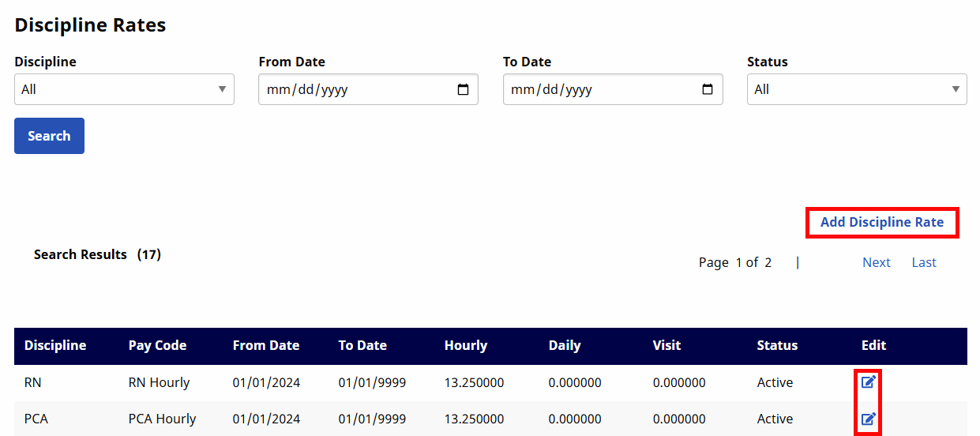
Task: Select the PCA Hourly pay code cell
Action: pyautogui.click(x=162, y=419)
